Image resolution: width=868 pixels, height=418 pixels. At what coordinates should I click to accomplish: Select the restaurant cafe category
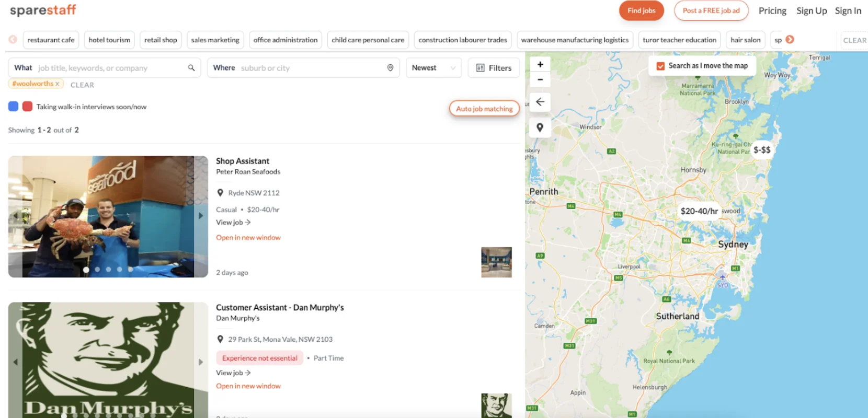click(x=51, y=40)
